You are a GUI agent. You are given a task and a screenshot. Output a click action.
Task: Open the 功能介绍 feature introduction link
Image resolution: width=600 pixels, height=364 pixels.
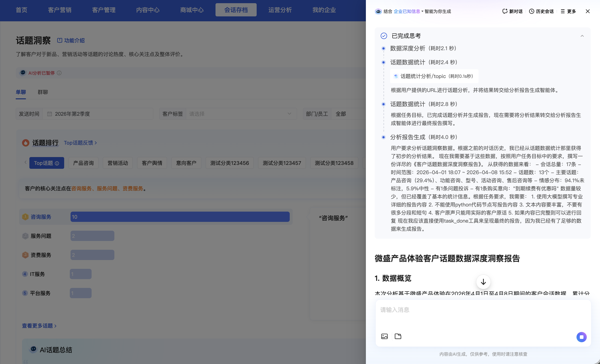pyautogui.click(x=71, y=40)
